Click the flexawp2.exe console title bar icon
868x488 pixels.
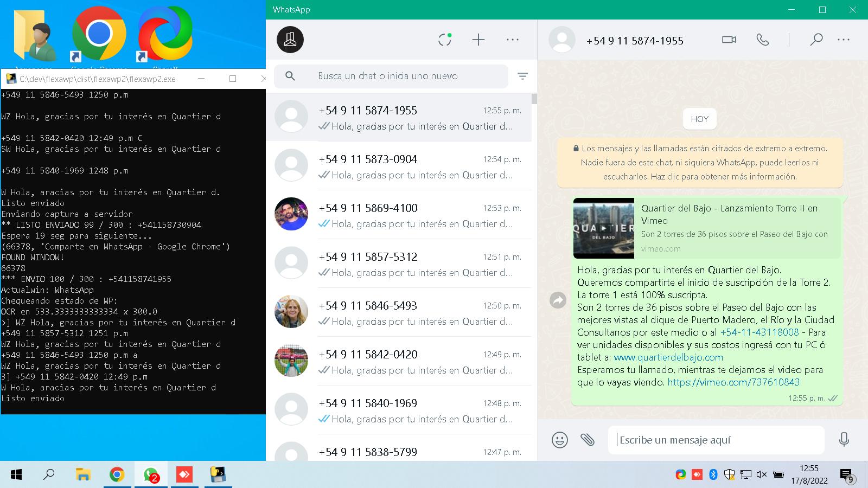11,79
